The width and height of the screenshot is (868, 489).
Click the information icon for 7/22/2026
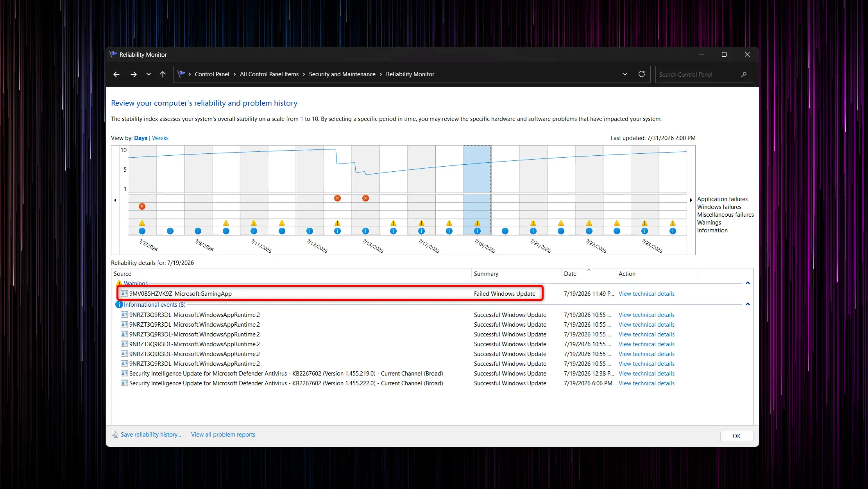561,231
